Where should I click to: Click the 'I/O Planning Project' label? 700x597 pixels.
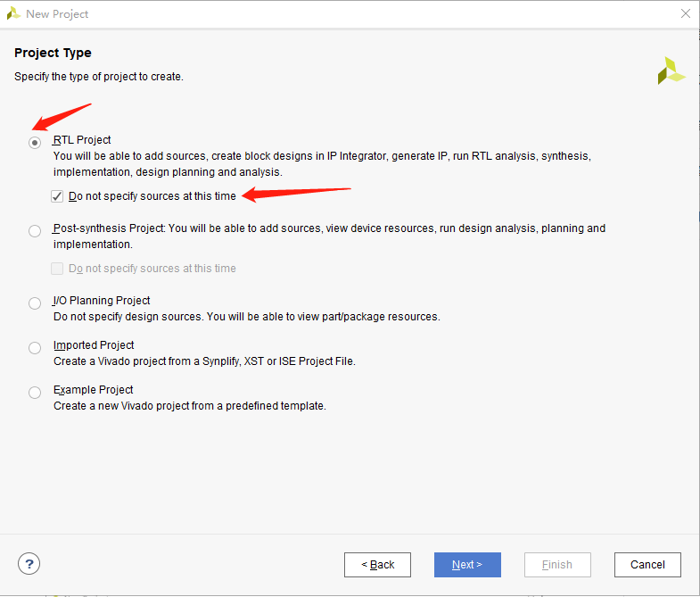point(102,301)
